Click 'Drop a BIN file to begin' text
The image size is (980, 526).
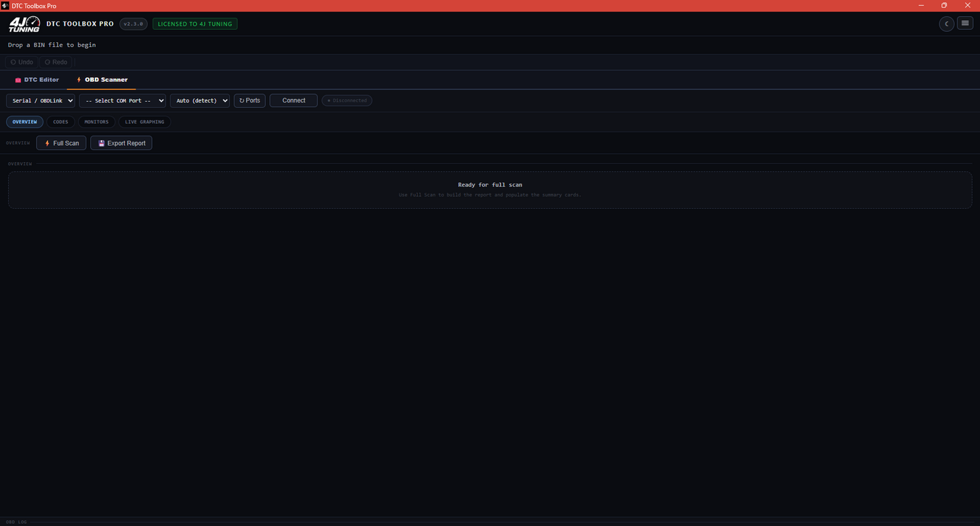tap(52, 45)
